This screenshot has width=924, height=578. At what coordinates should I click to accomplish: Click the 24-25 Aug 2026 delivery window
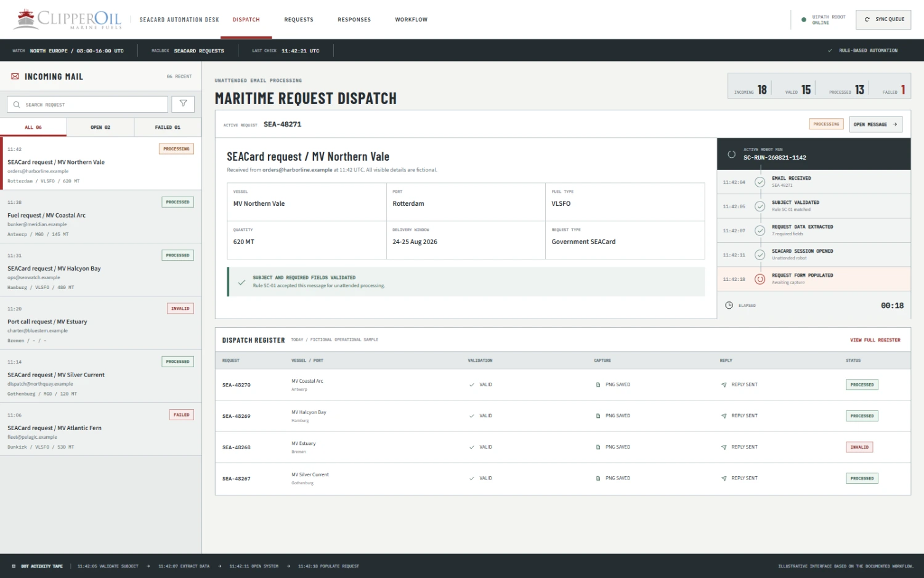click(x=415, y=242)
